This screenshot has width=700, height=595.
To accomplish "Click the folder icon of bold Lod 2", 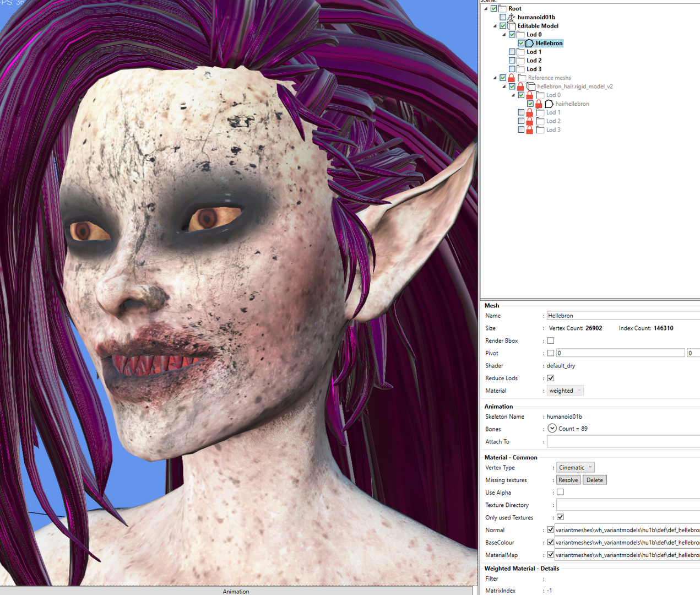I will [x=520, y=61].
